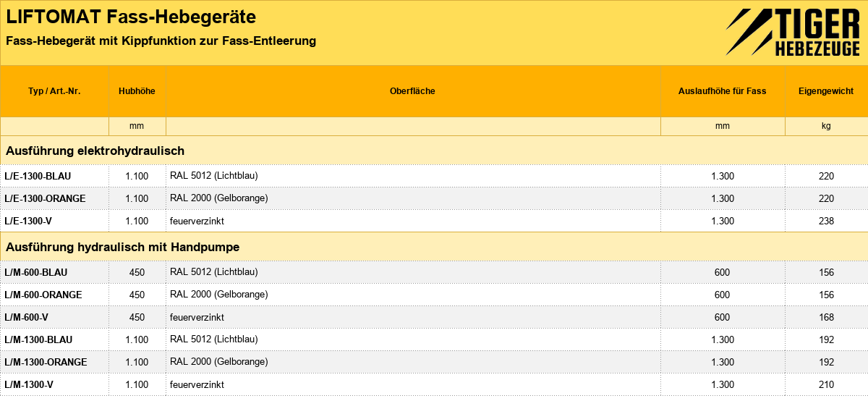The height and width of the screenshot is (401, 868).
Task: Click Hubhöhe 450 in L/M-600-BLAU row
Action: [x=137, y=272]
